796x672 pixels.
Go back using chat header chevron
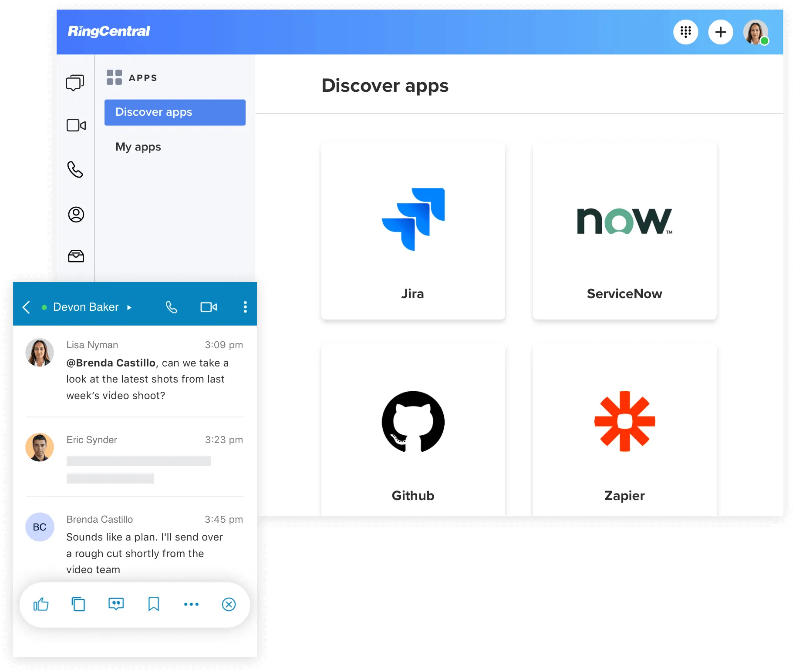27,307
